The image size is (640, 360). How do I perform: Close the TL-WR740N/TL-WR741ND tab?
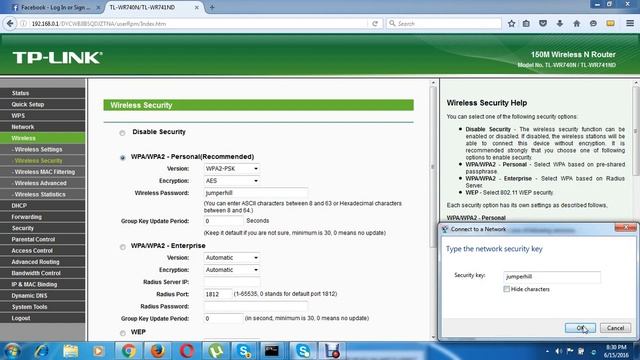pos(196,7)
